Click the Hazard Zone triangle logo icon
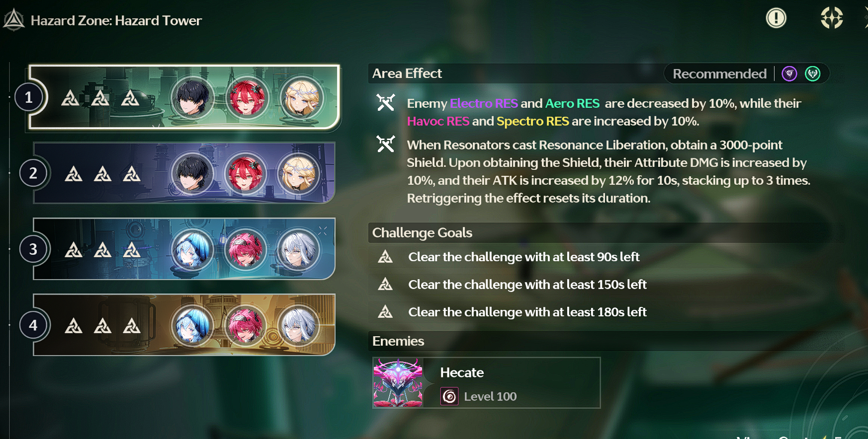 (13, 20)
